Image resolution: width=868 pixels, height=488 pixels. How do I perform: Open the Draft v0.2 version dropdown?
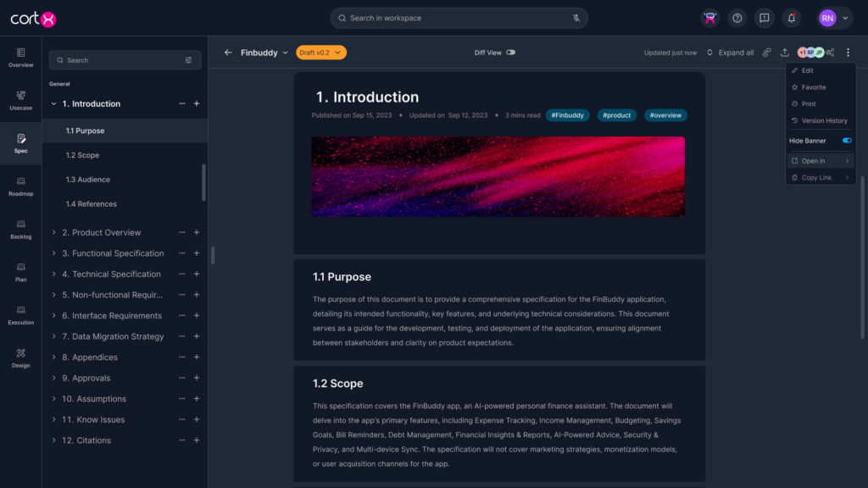tap(321, 53)
